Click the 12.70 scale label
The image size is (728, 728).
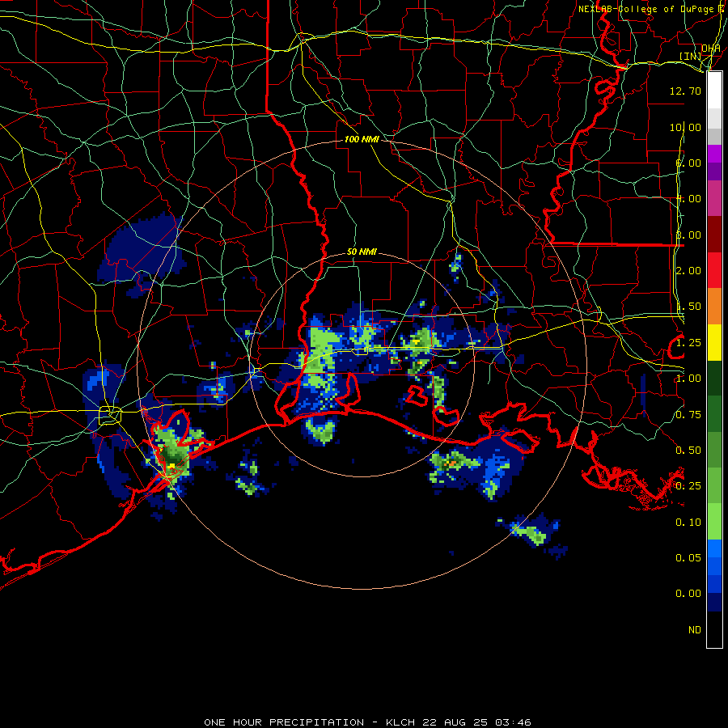(685, 91)
